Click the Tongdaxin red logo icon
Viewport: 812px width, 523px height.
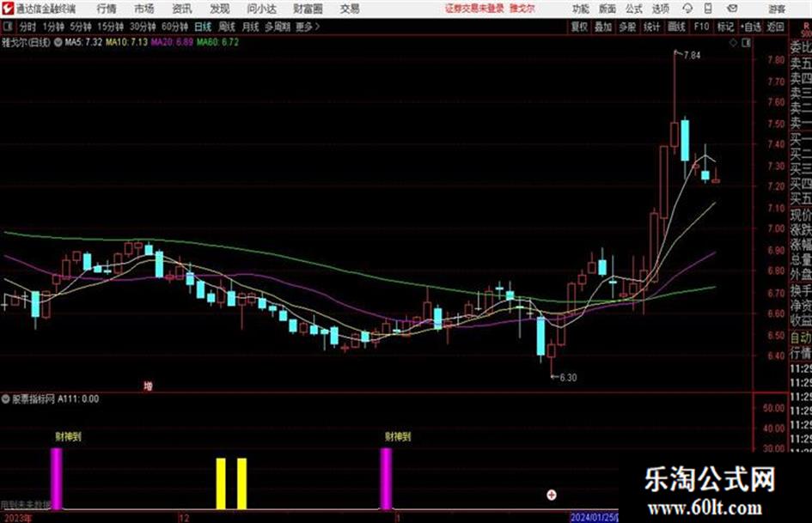(x=7, y=9)
